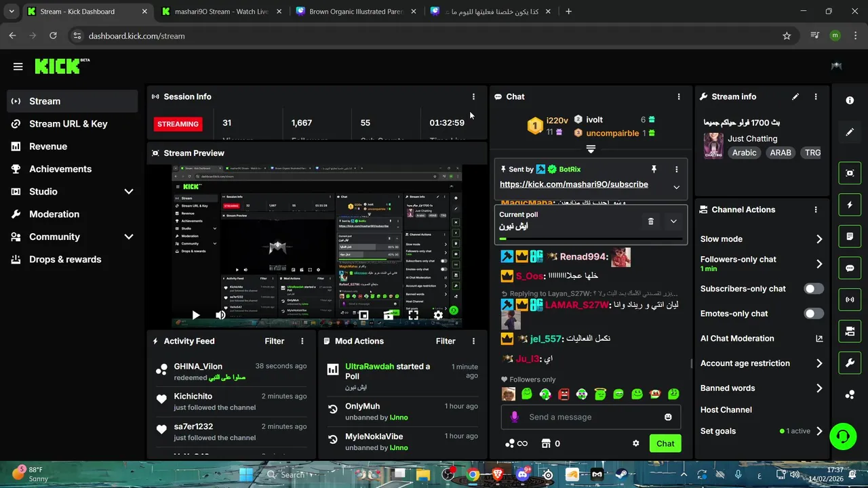Open Banned words settings
The width and height of the screenshot is (868, 488).
click(762, 388)
